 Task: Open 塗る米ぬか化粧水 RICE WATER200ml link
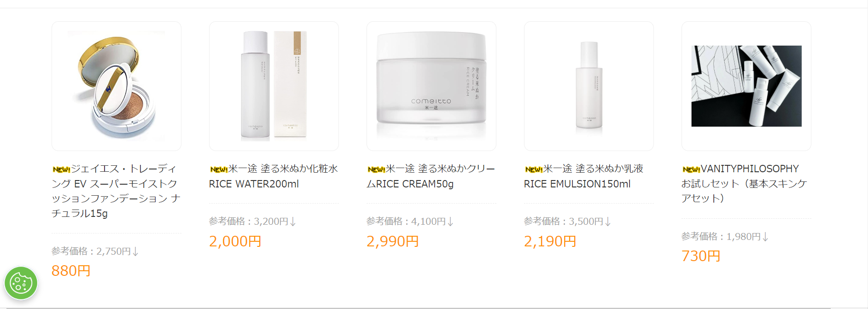tap(274, 176)
